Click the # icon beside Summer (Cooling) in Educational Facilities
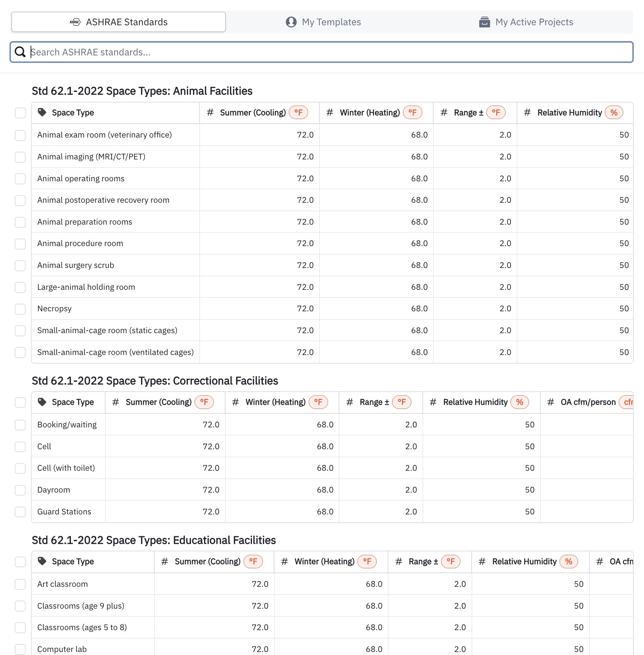This screenshot has width=644, height=655. [x=165, y=562]
